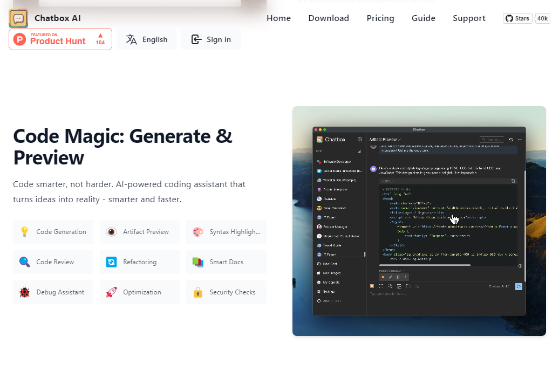Click copy icon on demo code block
This screenshot has height=392, width=559.
tap(513, 181)
